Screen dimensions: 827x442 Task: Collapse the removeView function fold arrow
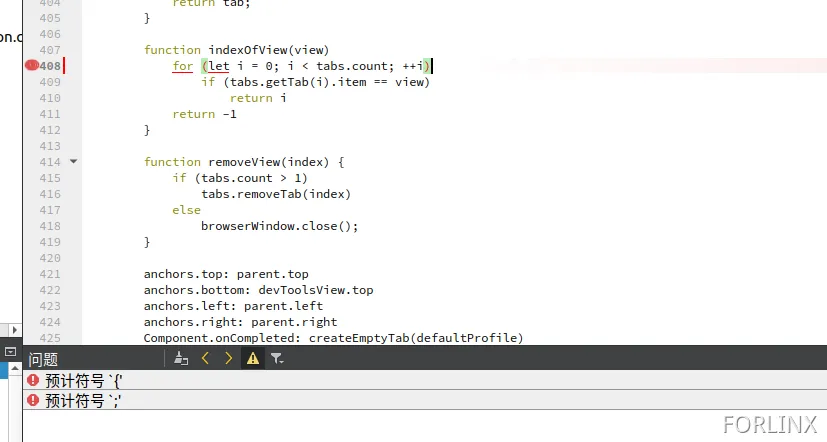pos(73,162)
